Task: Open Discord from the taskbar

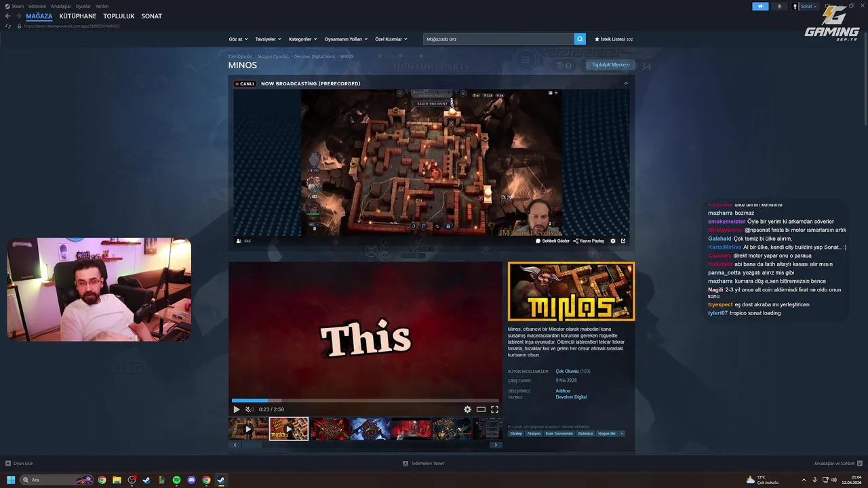Action: (191, 480)
